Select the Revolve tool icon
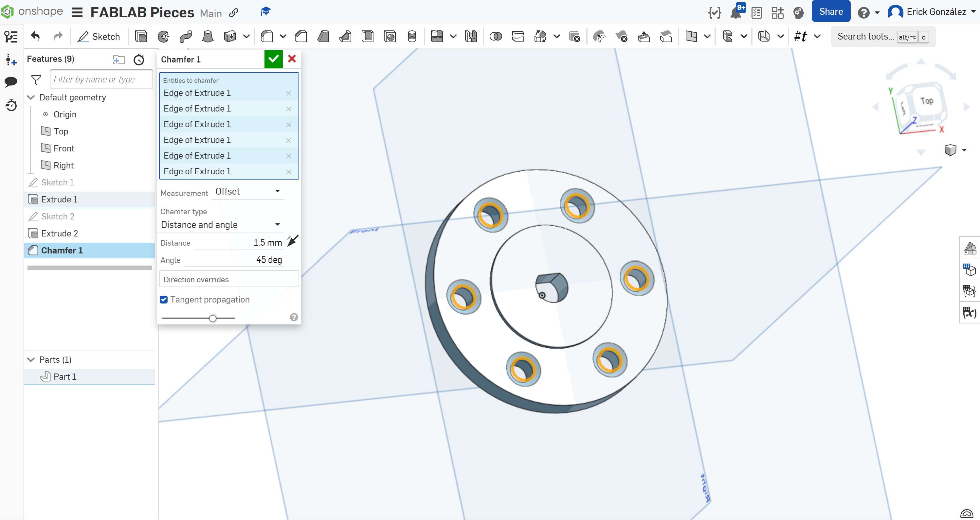Image resolution: width=980 pixels, height=520 pixels. pyautogui.click(x=164, y=37)
